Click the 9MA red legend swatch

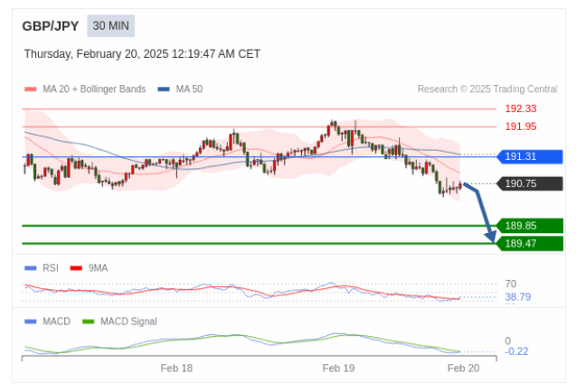pyautogui.click(x=76, y=268)
